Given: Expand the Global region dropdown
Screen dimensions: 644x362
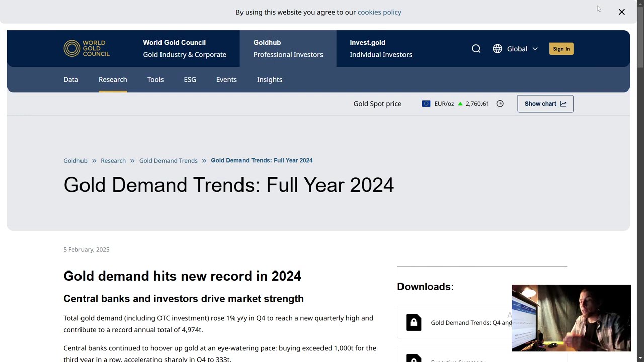Looking at the screenshot, I should tap(522, 49).
